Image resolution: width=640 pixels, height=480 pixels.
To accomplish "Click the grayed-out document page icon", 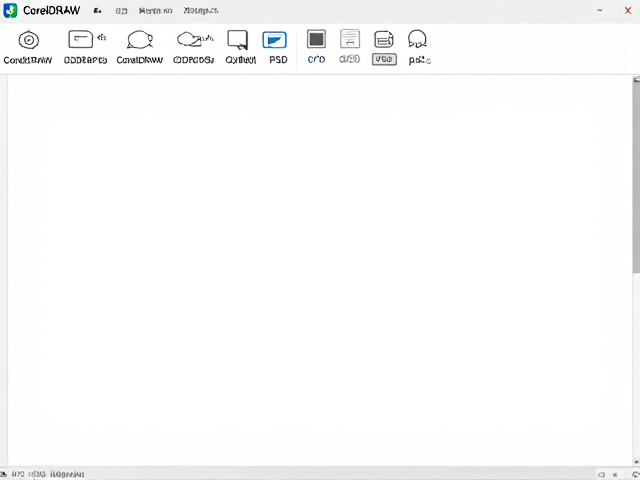I will 350,39.
